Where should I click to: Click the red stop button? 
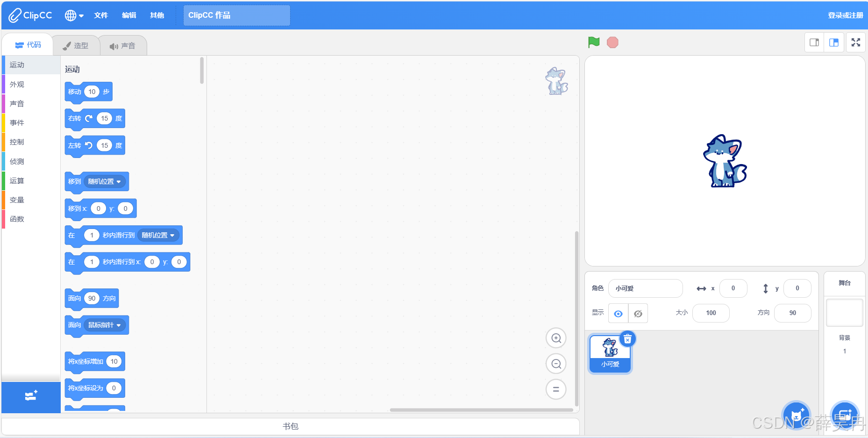612,43
